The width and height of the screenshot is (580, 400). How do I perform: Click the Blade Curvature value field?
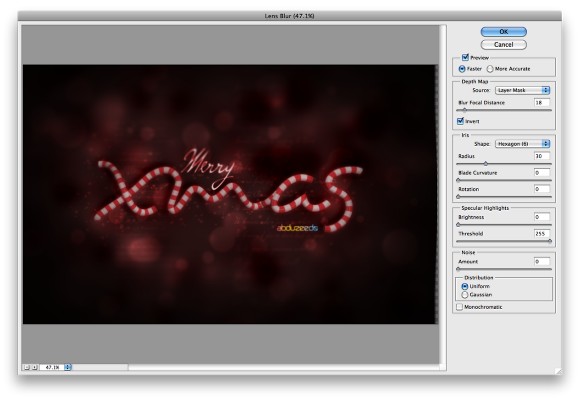click(542, 173)
